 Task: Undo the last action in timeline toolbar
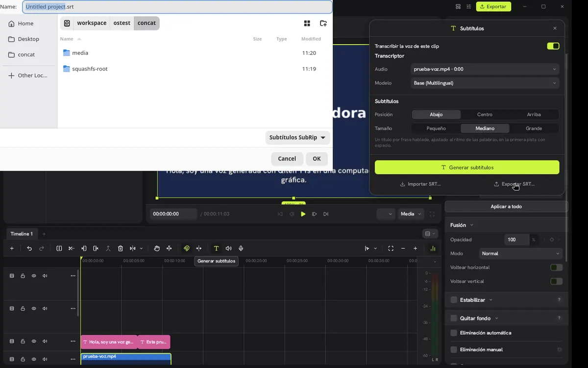coord(29,248)
